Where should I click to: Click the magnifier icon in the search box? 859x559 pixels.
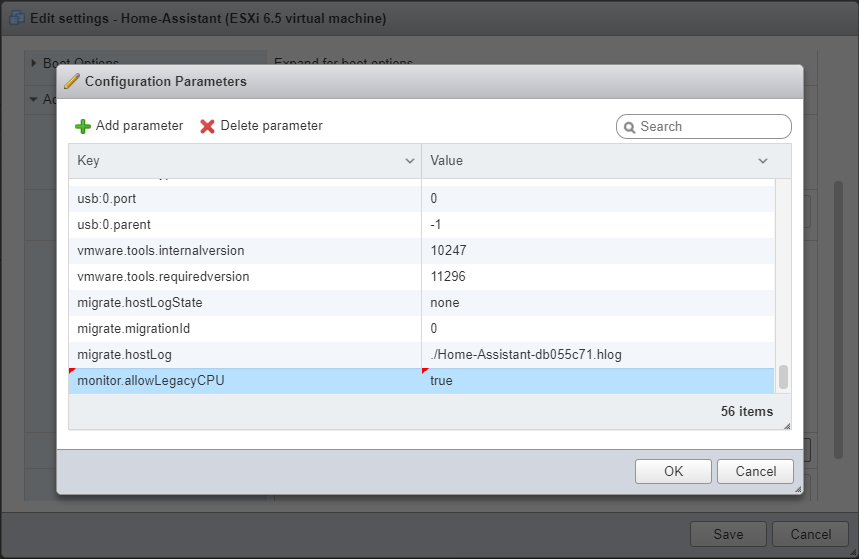click(629, 127)
